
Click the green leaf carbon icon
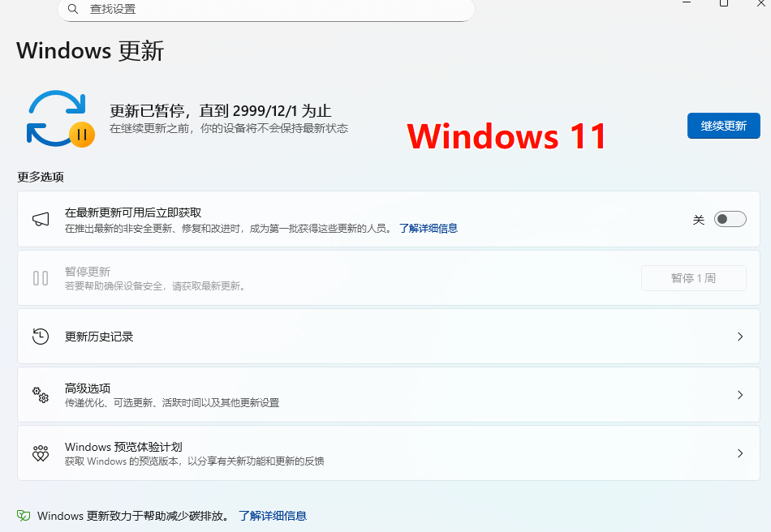click(24, 515)
